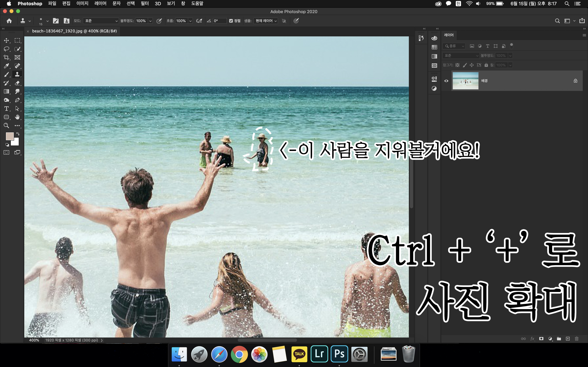Open the 모드 blend mode dropdown
The image size is (588, 367).
101,21
